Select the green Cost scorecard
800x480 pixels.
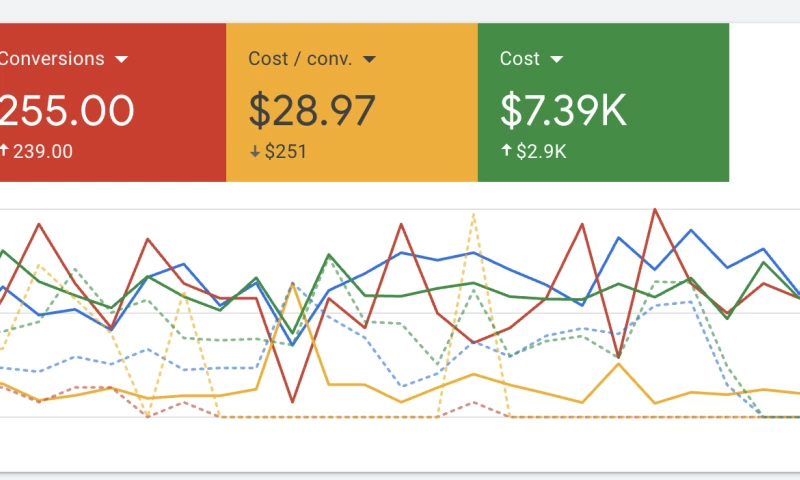(x=604, y=102)
